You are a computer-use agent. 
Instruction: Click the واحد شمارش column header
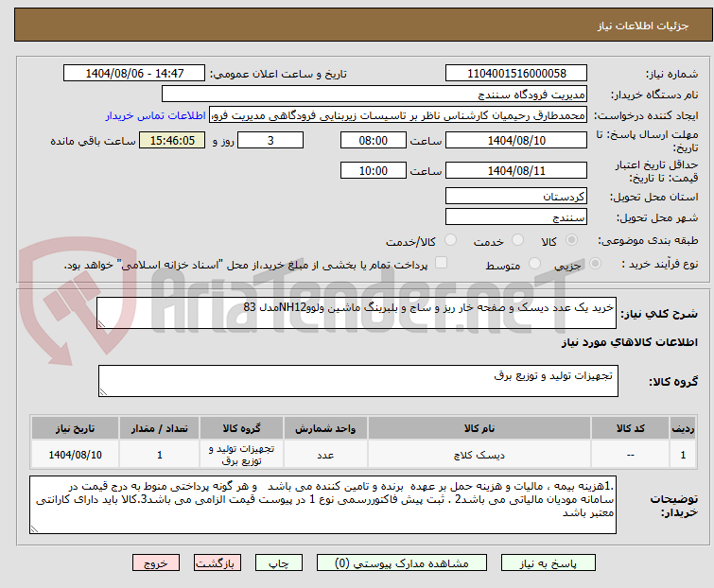coord(325,429)
